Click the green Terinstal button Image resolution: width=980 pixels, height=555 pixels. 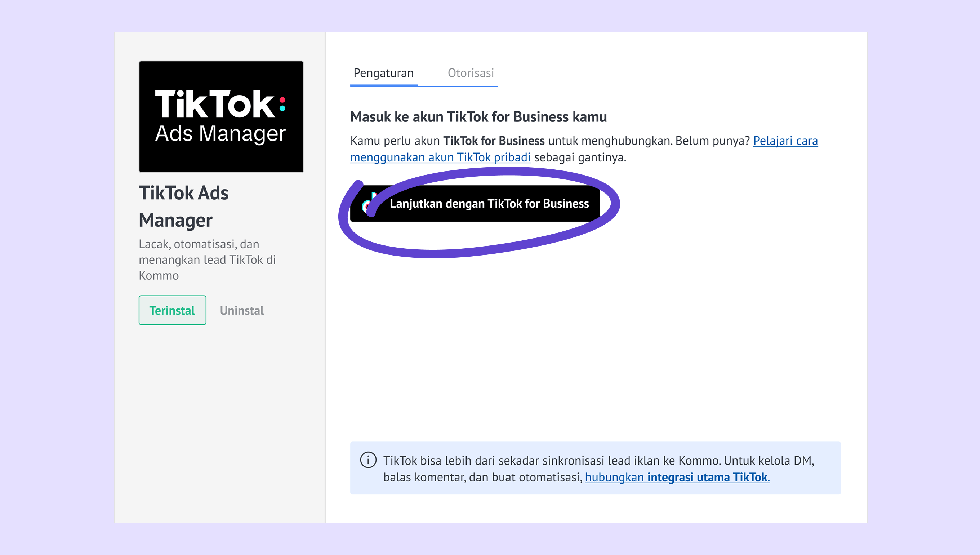tap(172, 310)
